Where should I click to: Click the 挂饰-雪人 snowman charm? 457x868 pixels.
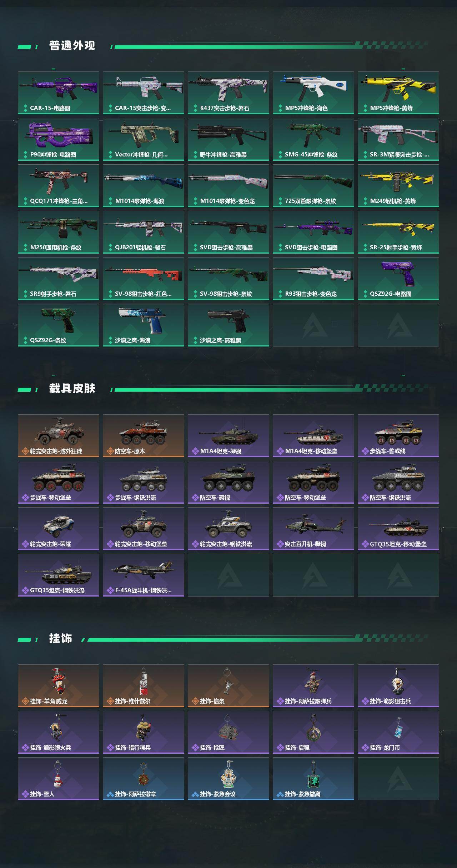pyautogui.click(x=59, y=779)
